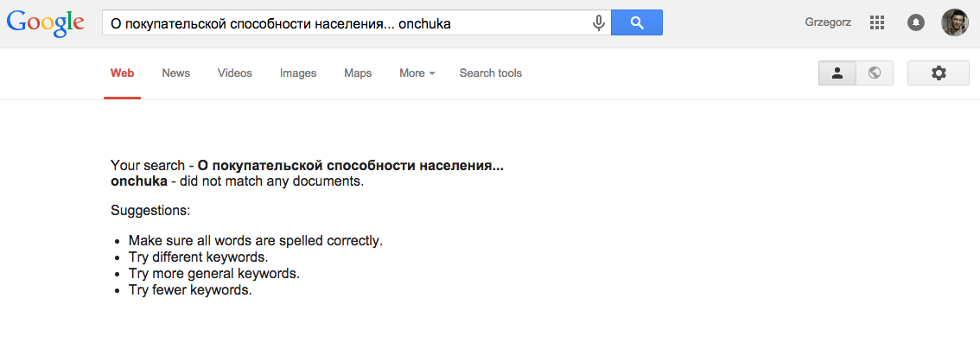Viewport: 980px width, 349px height.
Task: Hide private results globe toggle
Action: (x=875, y=73)
